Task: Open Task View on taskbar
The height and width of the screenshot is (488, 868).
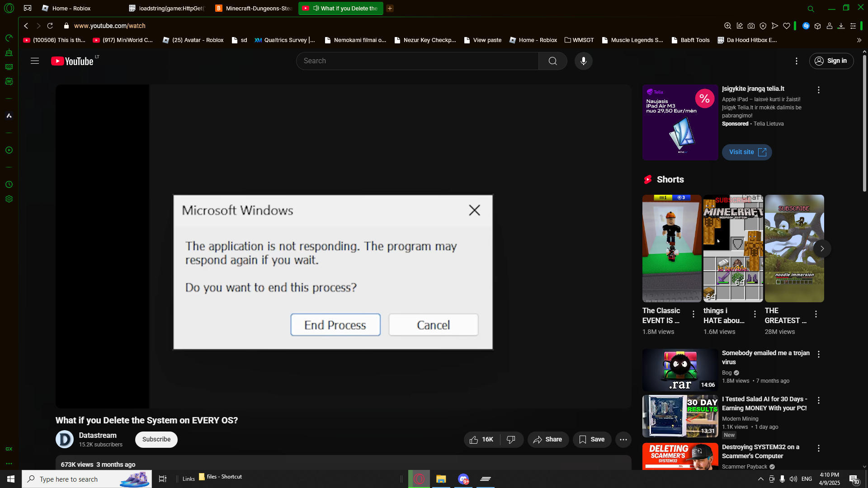Action: point(163,479)
